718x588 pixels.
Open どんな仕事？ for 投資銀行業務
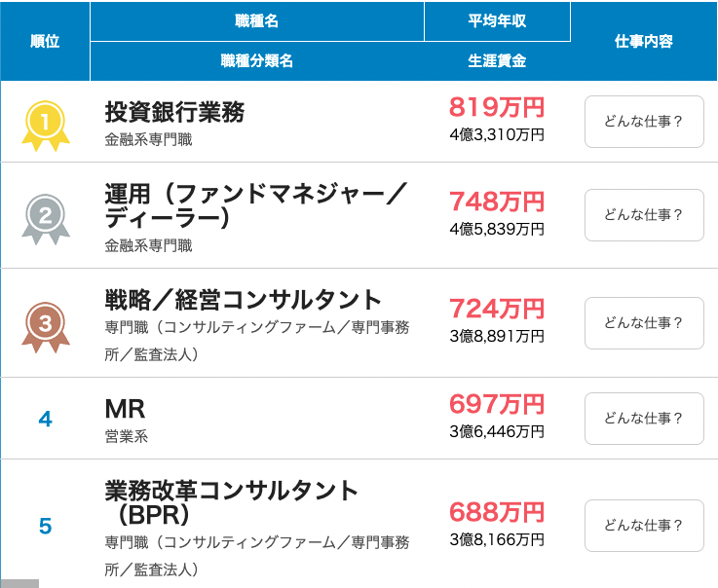(x=644, y=122)
